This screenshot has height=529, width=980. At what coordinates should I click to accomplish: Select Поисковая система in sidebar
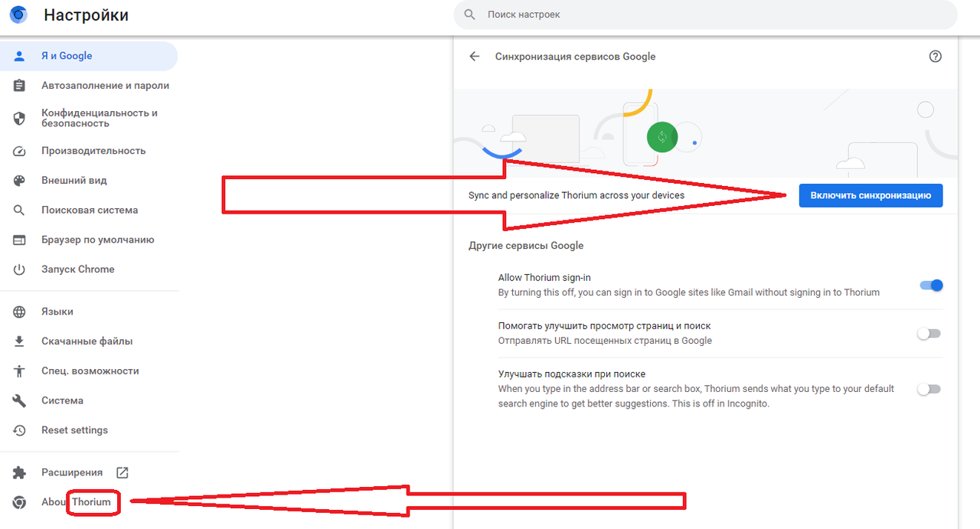pyautogui.click(x=89, y=210)
